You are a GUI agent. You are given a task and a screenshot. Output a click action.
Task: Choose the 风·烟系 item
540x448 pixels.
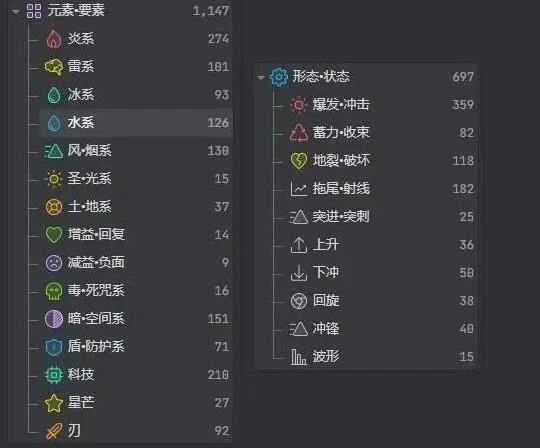[136, 151]
